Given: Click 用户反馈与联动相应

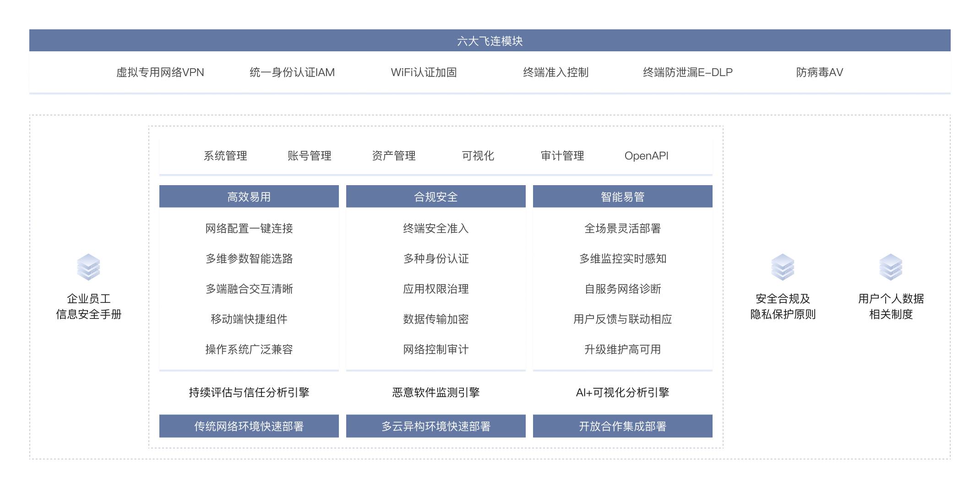Looking at the screenshot, I should pyautogui.click(x=623, y=319).
